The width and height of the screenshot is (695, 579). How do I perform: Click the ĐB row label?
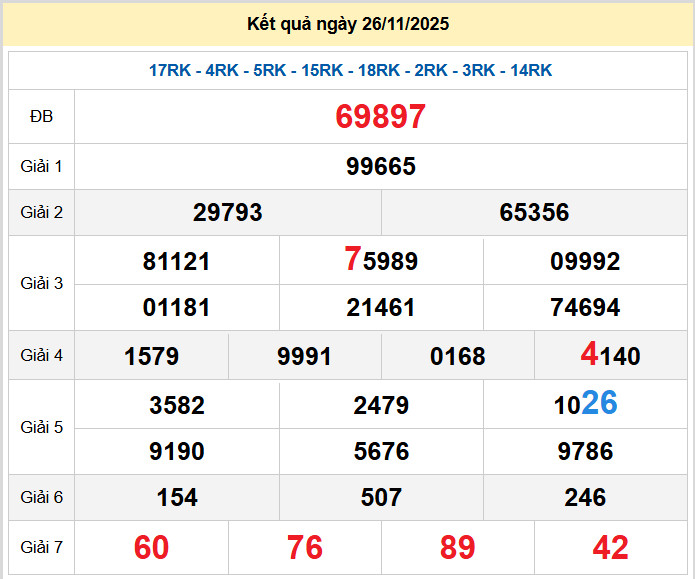tap(41, 117)
